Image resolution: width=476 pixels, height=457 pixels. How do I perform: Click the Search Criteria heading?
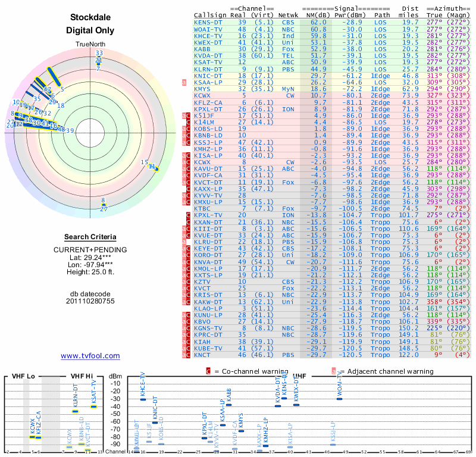pos(90,237)
